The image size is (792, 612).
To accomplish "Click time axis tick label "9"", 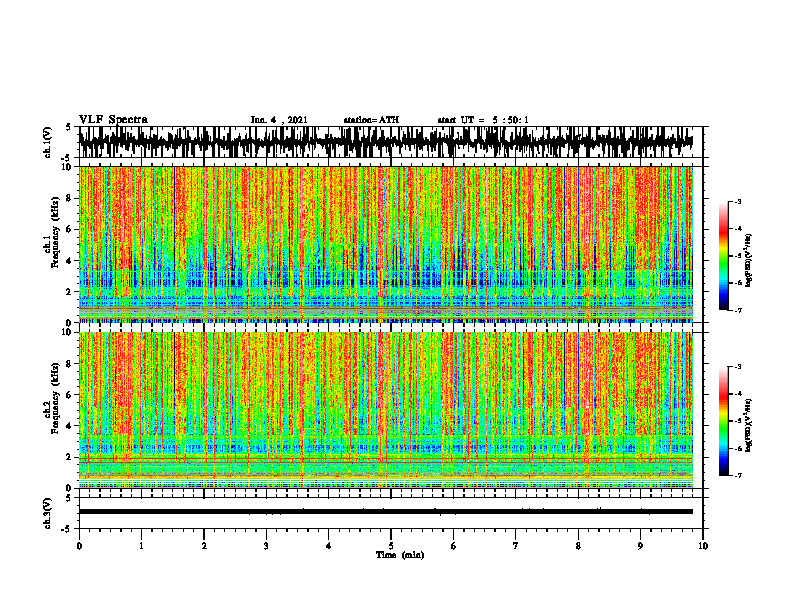I will pos(640,546).
